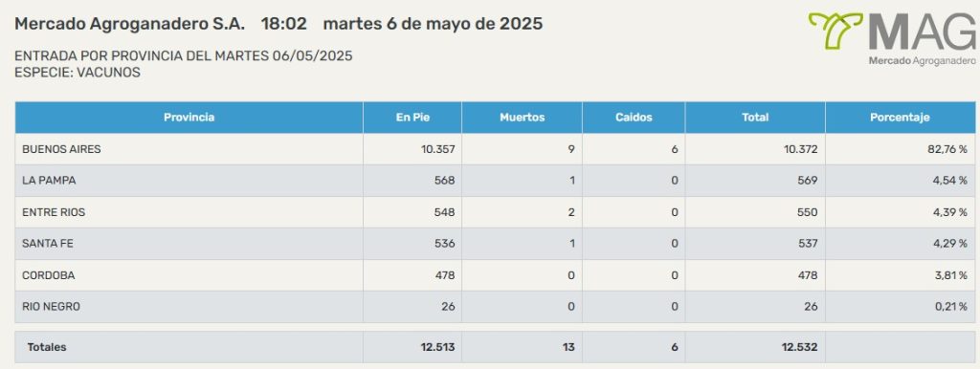The image size is (980, 369).
Task: Select the RIO NEGRO province cell
Action: click(x=189, y=307)
